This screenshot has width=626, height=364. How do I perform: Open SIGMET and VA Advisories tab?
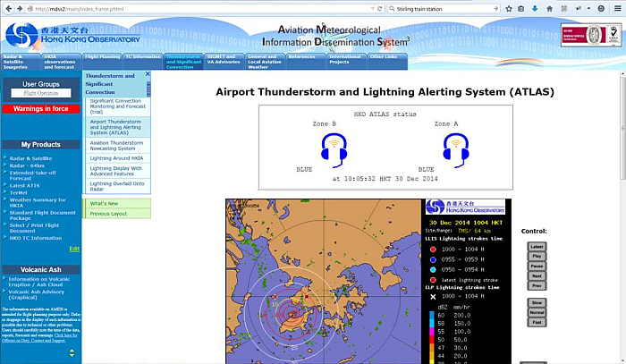tap(224, 62)
